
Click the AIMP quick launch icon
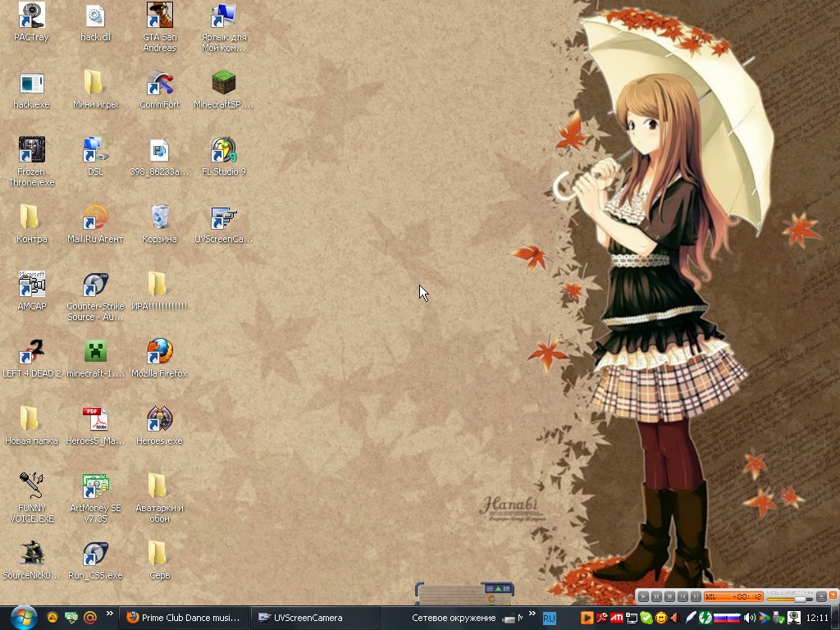coord(52,618)
